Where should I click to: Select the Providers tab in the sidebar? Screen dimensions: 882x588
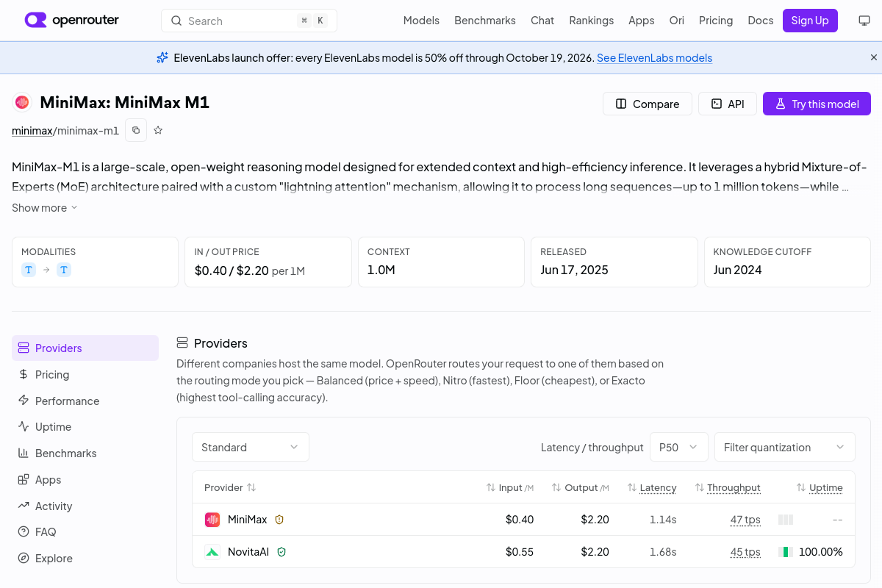click(85, 348)
